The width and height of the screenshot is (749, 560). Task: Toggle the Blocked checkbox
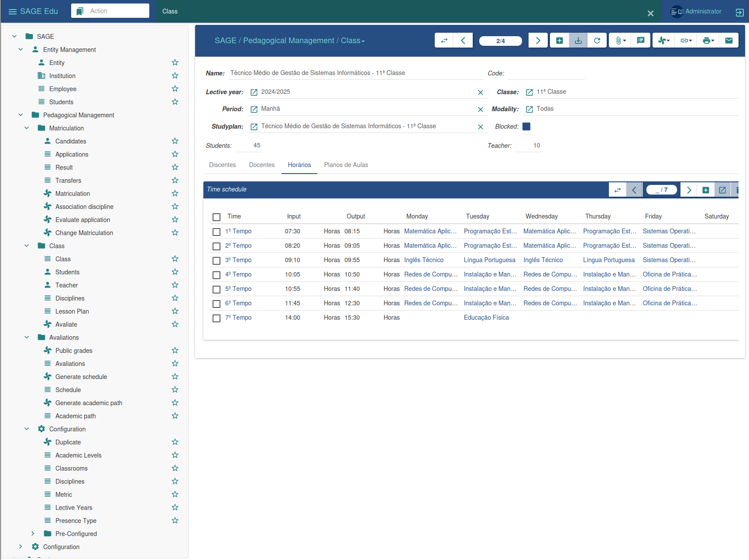pyautogui.click(x=526, y=126)
